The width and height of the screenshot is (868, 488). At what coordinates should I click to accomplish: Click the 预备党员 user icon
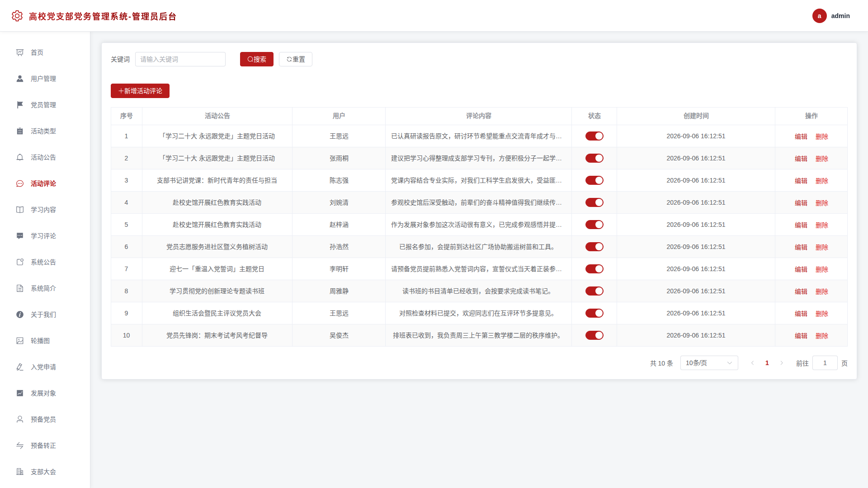[x=20, y=419]
